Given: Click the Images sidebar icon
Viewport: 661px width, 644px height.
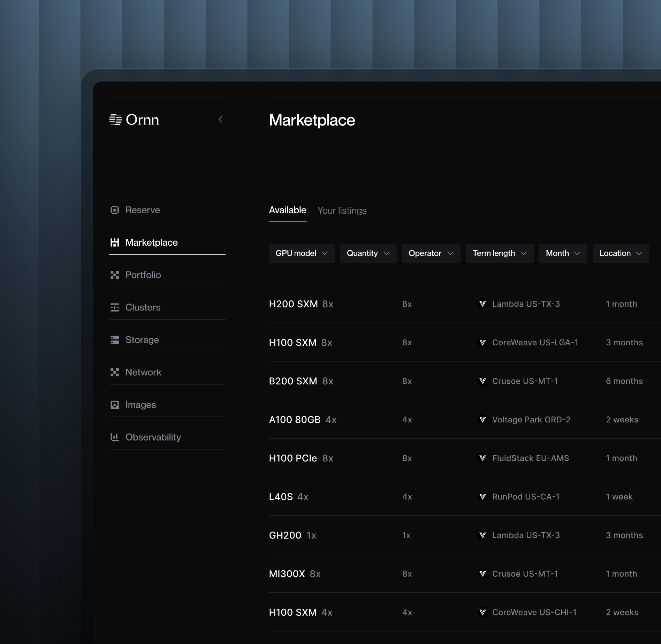Looking at the screenshot, I should (115, 404).
